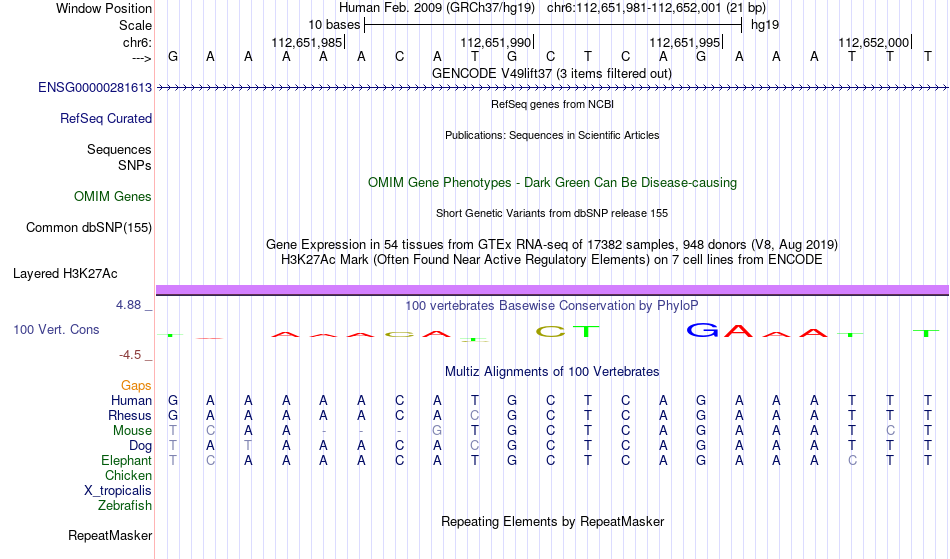Click the ---> sequence direction arrow label
950x559 pixels.
[x=141, y=58]
